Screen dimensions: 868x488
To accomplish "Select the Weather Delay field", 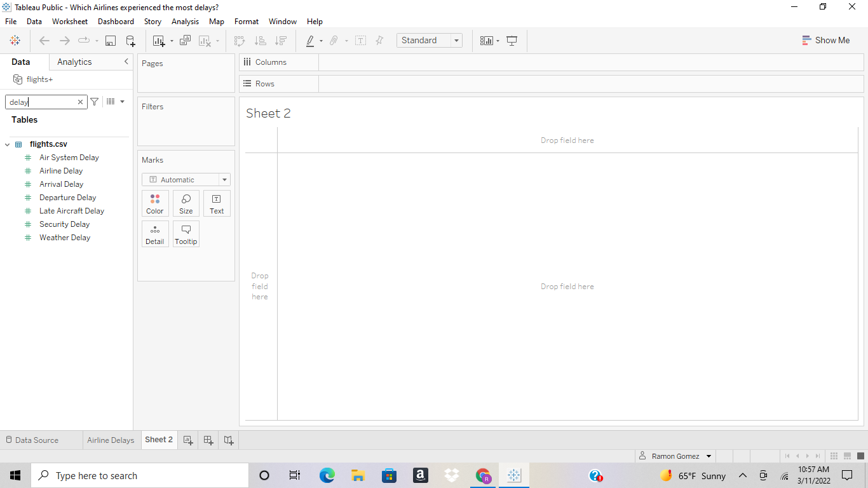I will 65,238.
